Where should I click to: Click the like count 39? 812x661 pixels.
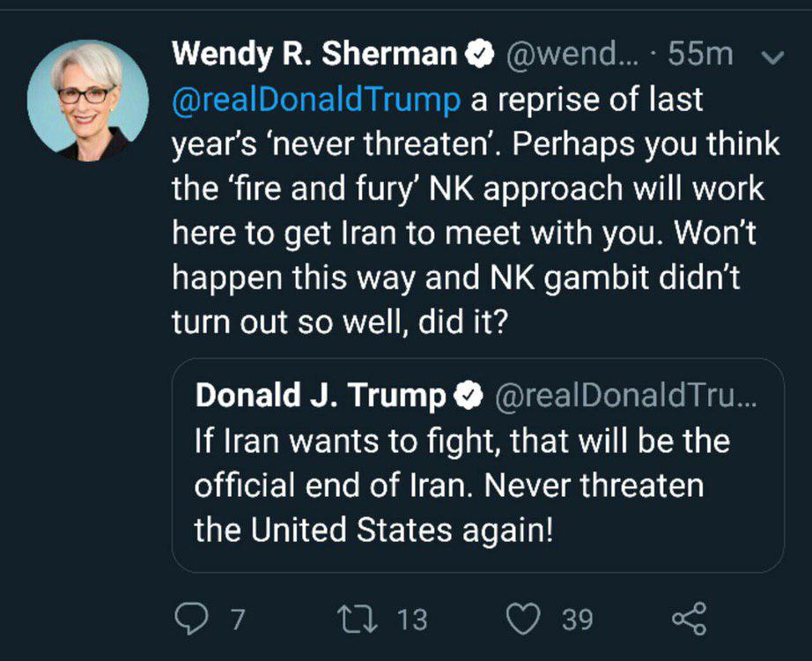pyautogui.click(x=577, y=619)
